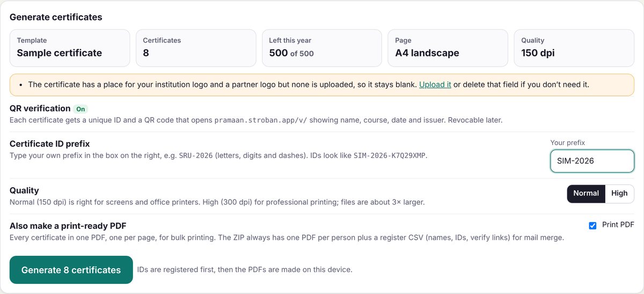Open the Upload it link
This screenshot has height=294, width=644.
coord(435,85)
